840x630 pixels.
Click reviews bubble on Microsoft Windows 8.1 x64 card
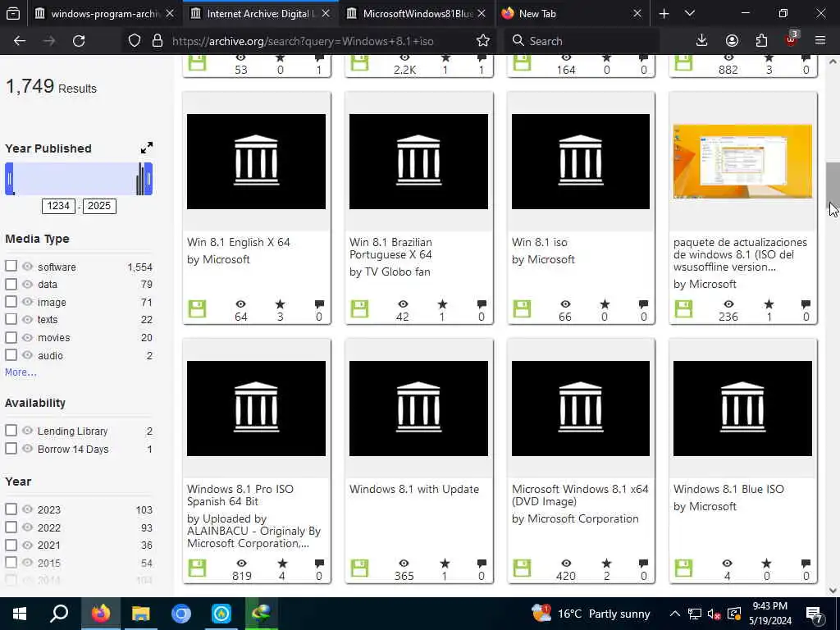click(x=643, y=563)
